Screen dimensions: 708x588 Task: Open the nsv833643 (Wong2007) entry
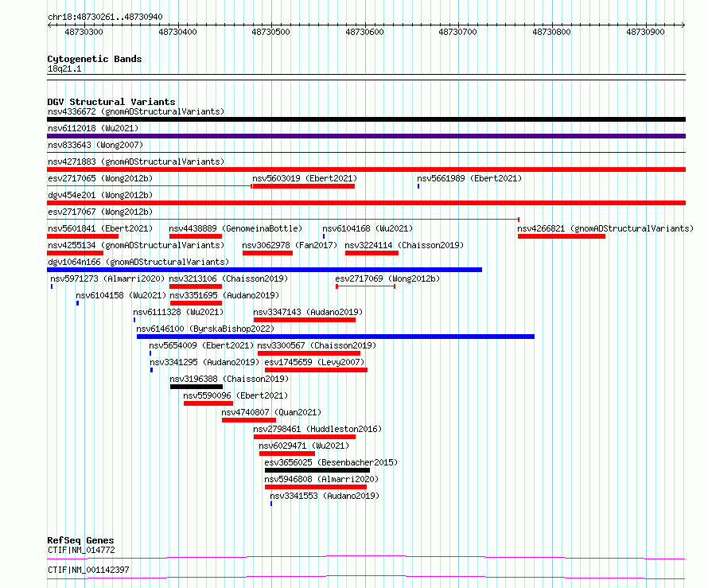95,145
